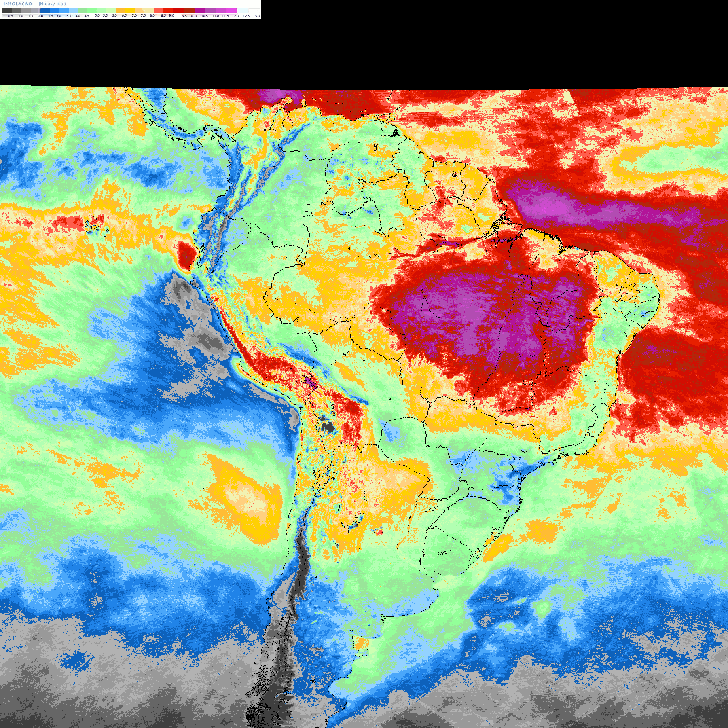Click the 6.0 legend value

point(114,15)
